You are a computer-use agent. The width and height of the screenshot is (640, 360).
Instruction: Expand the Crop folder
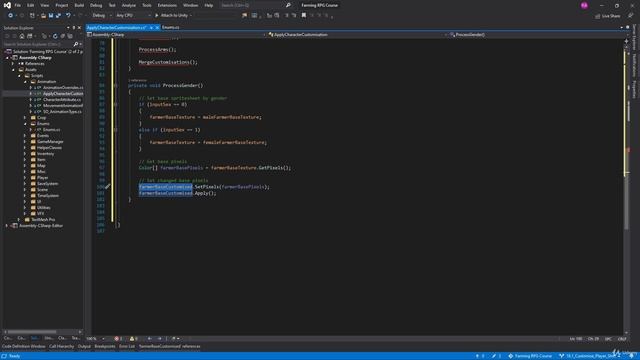25,118
